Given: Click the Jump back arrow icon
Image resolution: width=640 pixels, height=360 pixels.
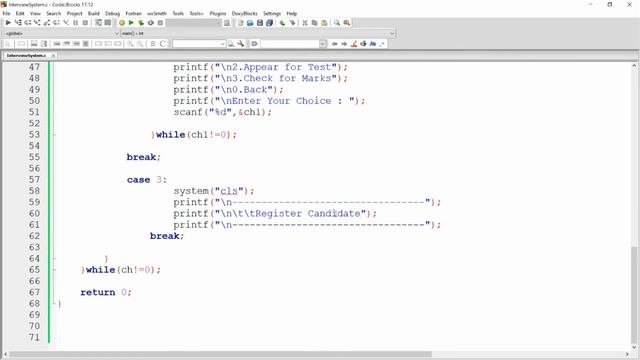Looking at the screenshot, I should pyautogui.click(x=334, y=44).
